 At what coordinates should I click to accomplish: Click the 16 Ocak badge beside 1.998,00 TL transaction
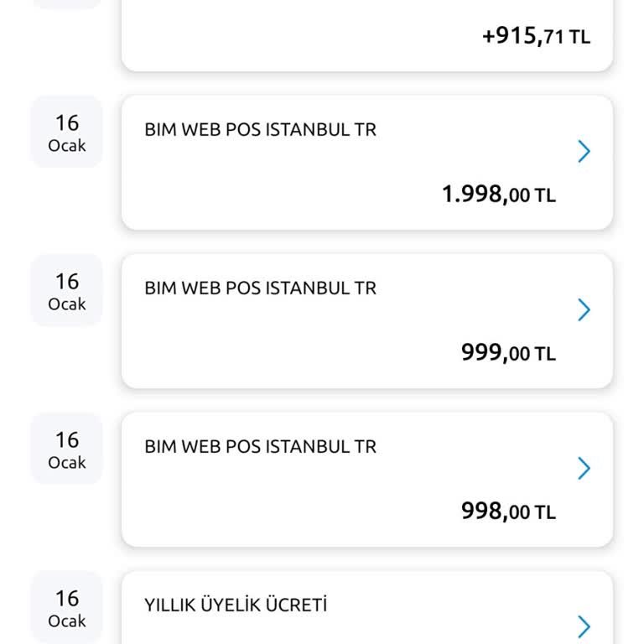tap(67, 132)
